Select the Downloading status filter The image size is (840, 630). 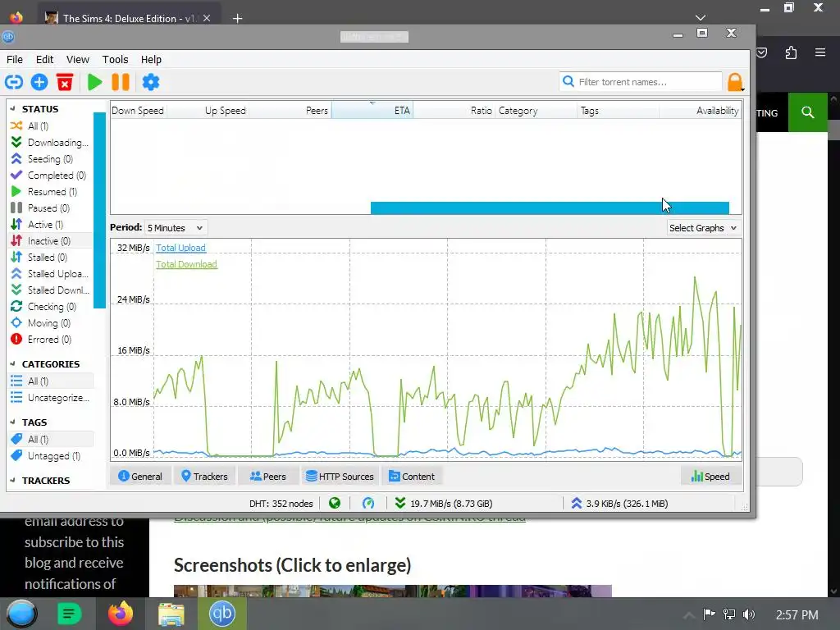tap(51, 143)
